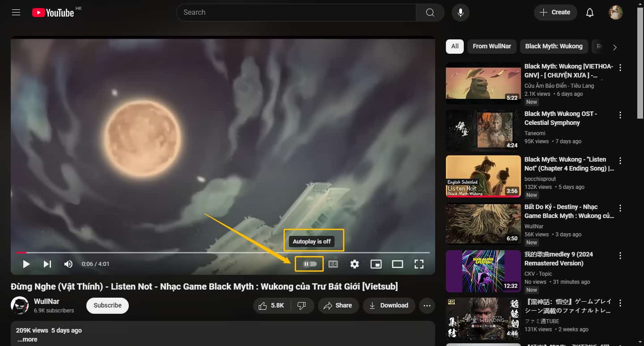This screenshot has height=346, width=644.
Task: Open options for "Listen Not" suggested video
Action: 620,161
